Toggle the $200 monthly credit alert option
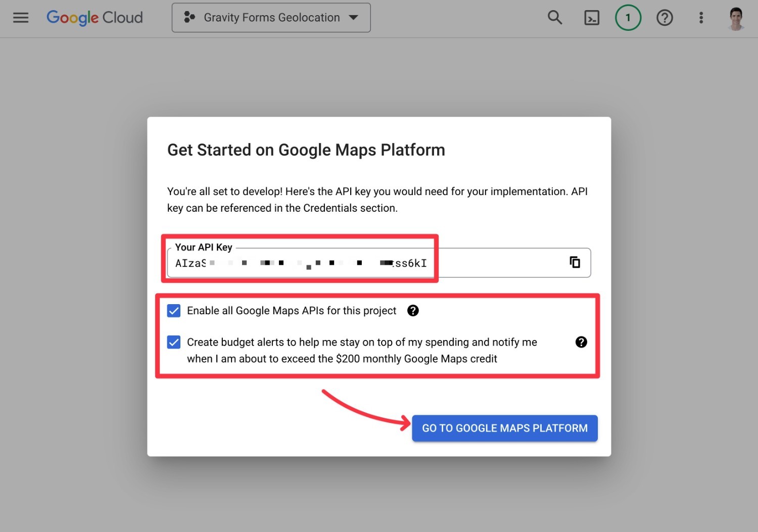Viewport: 758px width, 532px height. click(173, 342)
